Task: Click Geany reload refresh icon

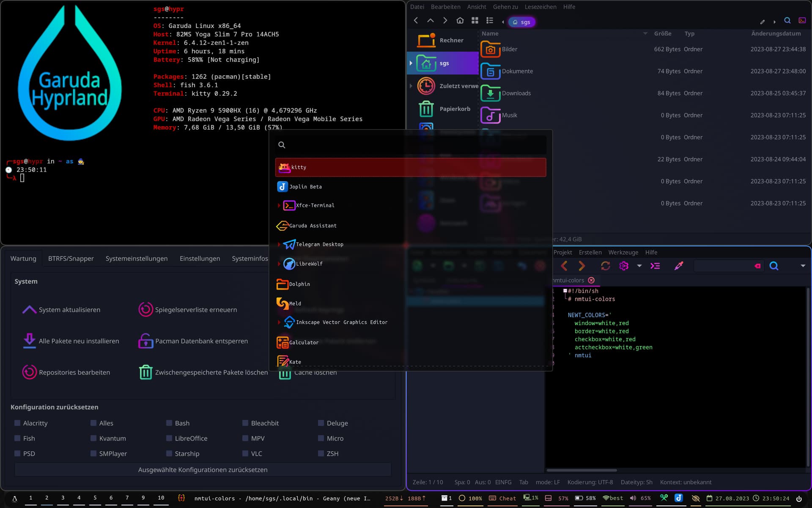Action: [x=605, y=266]
